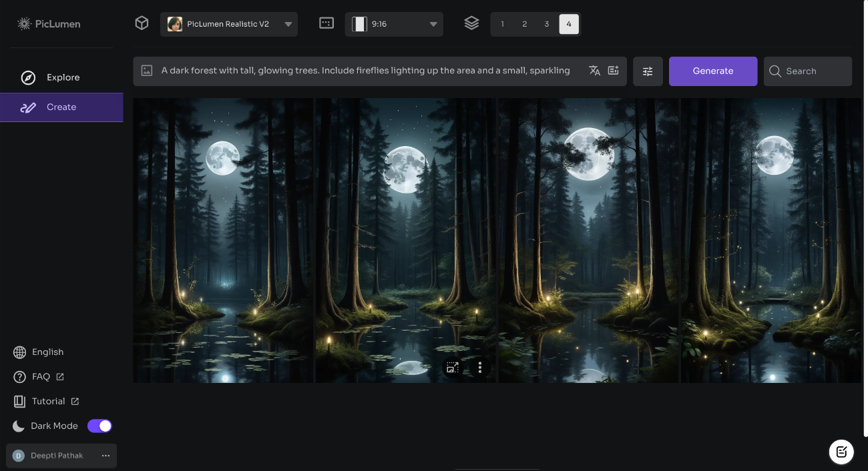Screen dimensions: 868x471
Task: Click the prompt enhance icon
Action: (x=614, y=70)
